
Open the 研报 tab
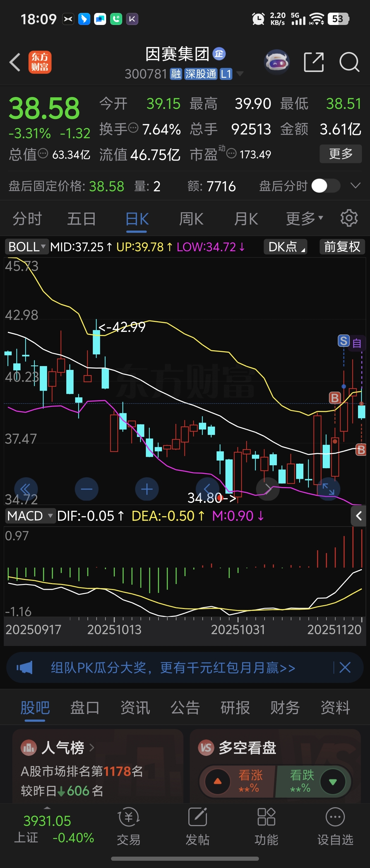coord(235,708)
